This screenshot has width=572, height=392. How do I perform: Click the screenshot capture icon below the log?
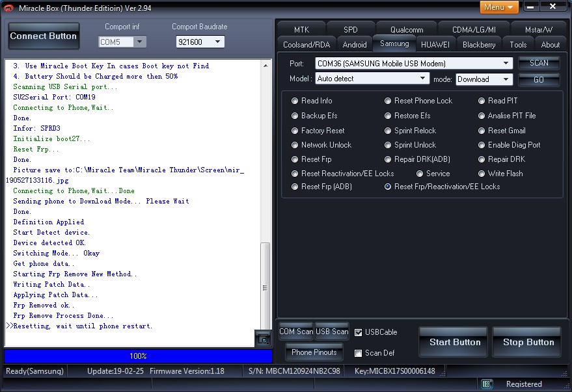263,339
